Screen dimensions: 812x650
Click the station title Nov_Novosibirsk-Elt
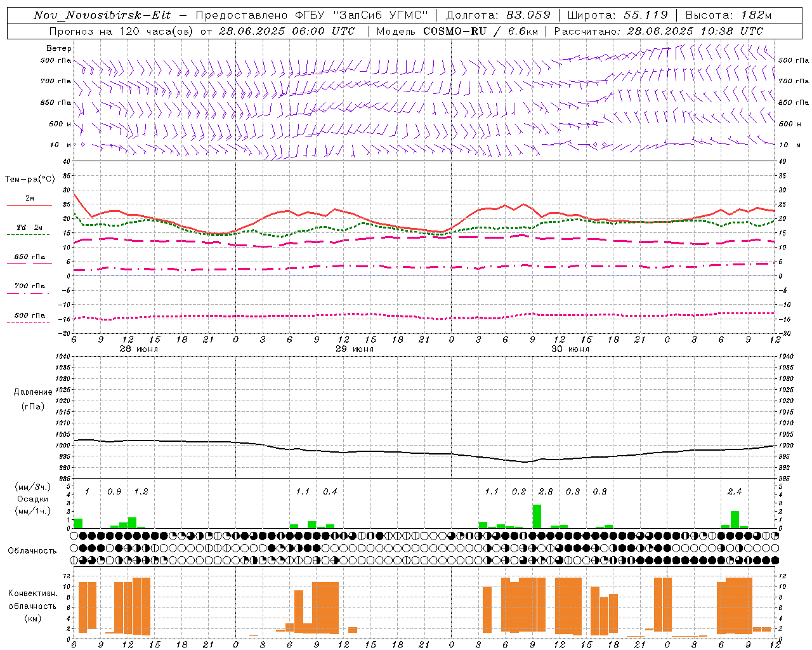(102, 15)
